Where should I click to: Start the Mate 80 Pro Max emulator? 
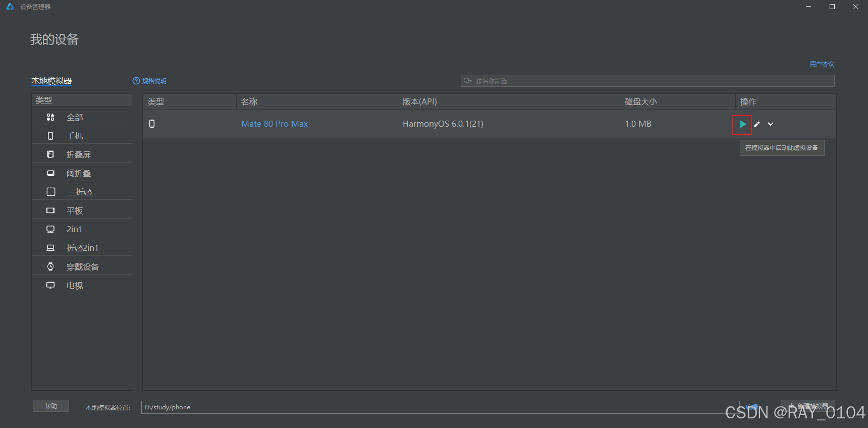coord(742,124)
